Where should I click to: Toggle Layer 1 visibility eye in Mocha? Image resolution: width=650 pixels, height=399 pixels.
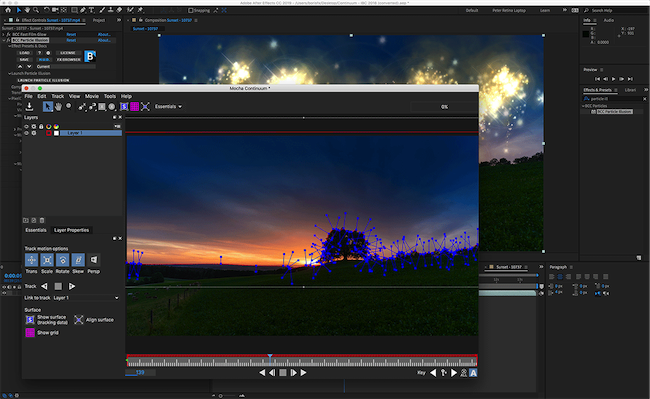[x=27, y=133]
